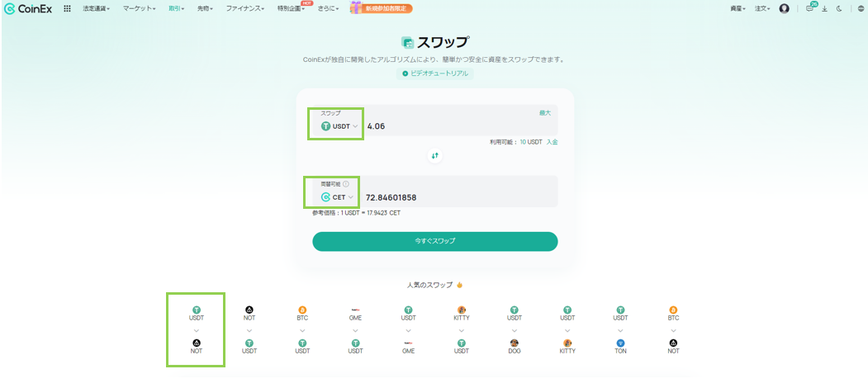Screen dimensions: 868x388
Task: Select the GME to USDT popular swap
Action: click(x=355, y=330)
